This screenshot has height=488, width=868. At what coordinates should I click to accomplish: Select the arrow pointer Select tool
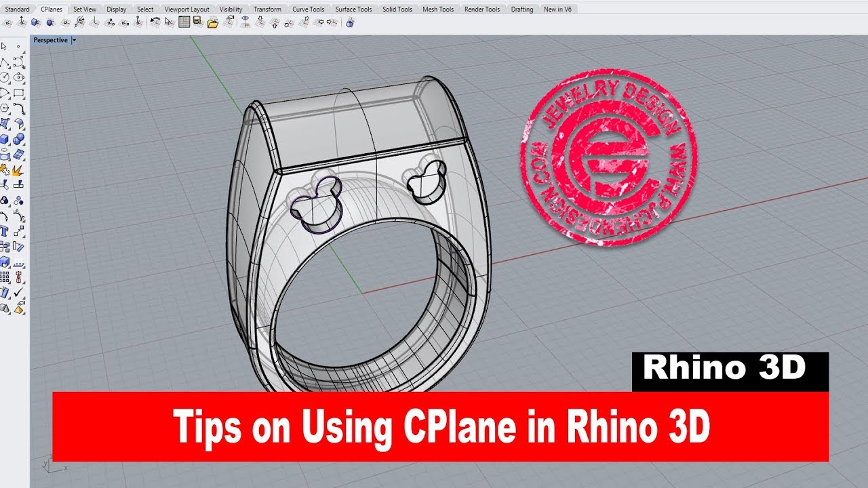[x=5, y=46]
